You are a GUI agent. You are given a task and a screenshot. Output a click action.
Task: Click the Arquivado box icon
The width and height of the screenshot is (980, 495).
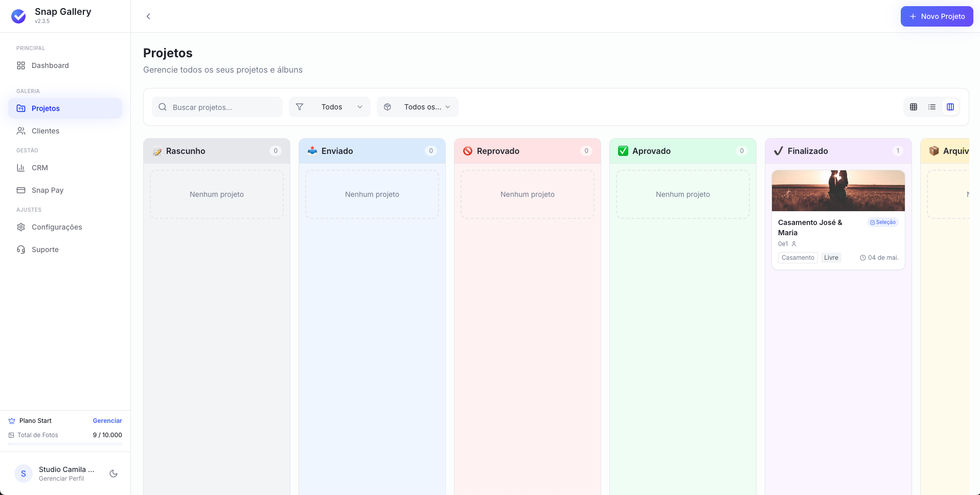(934, 151)
